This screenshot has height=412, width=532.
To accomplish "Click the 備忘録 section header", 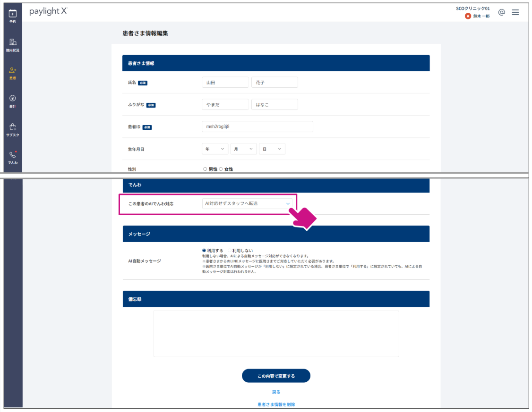I will click(276, 299).
